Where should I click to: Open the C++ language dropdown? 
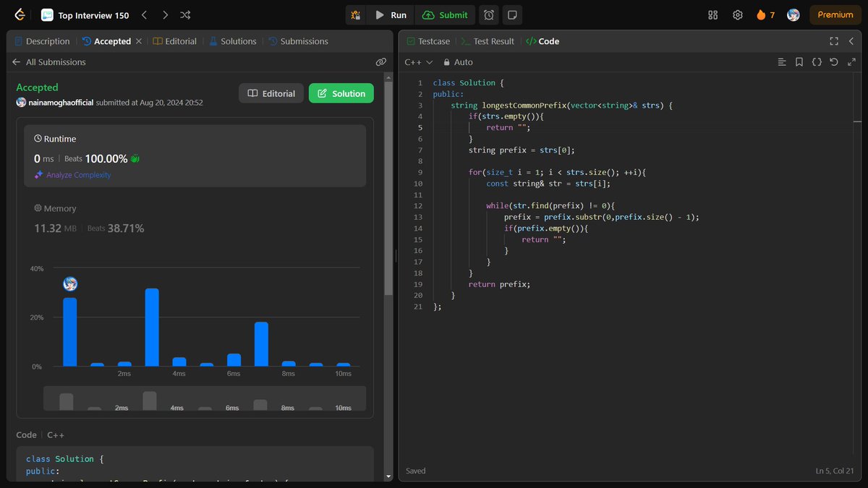(419, 62)
